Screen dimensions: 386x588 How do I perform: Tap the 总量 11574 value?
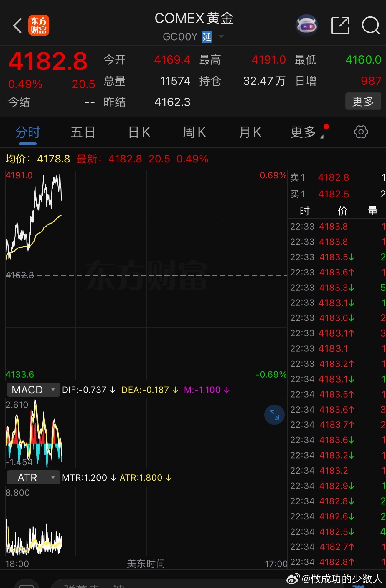coord(175,81)
